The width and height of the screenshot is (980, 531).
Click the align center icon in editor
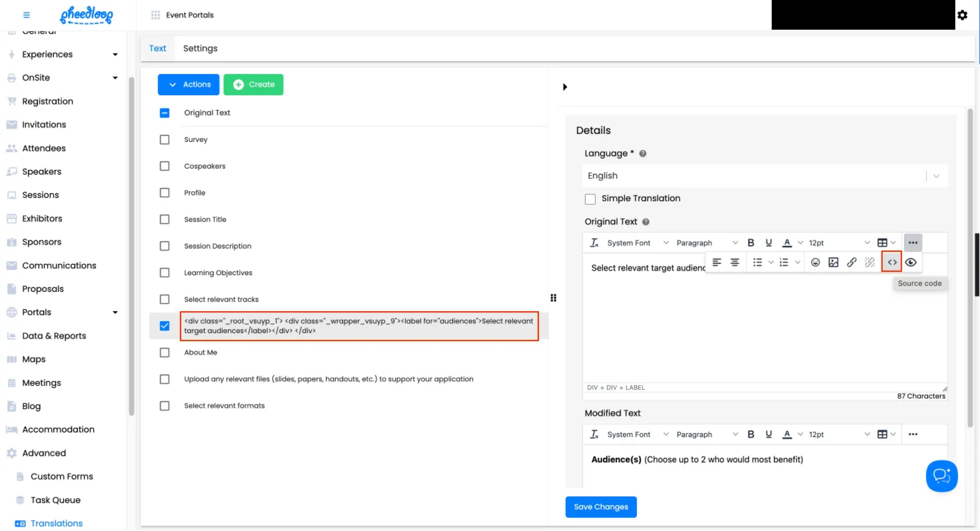(735, 262)
